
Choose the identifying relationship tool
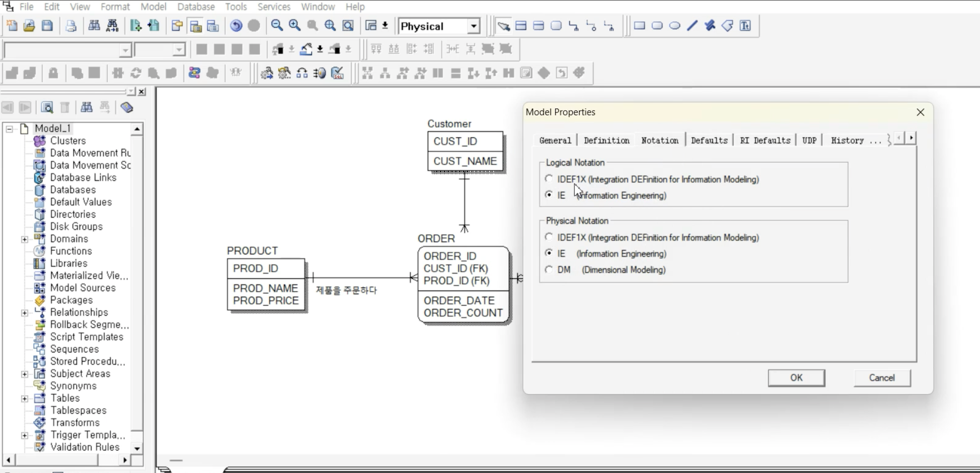click(574, 26)
